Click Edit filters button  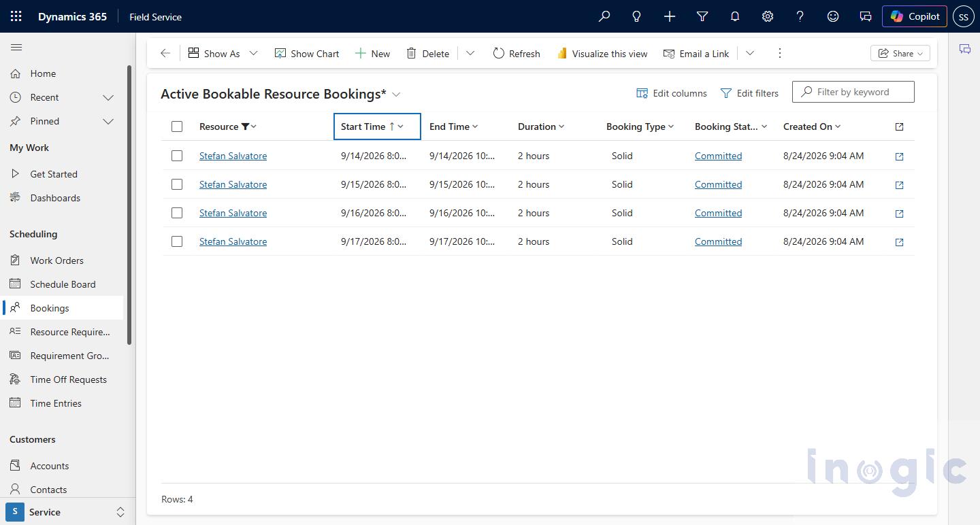(x=749, y=93)
